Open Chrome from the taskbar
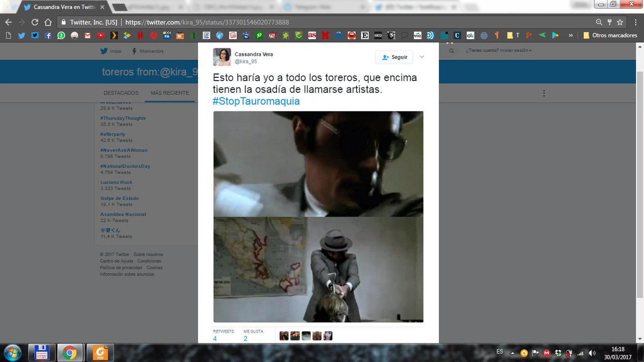This screenshot has height=362, width=644. point(69,353)
